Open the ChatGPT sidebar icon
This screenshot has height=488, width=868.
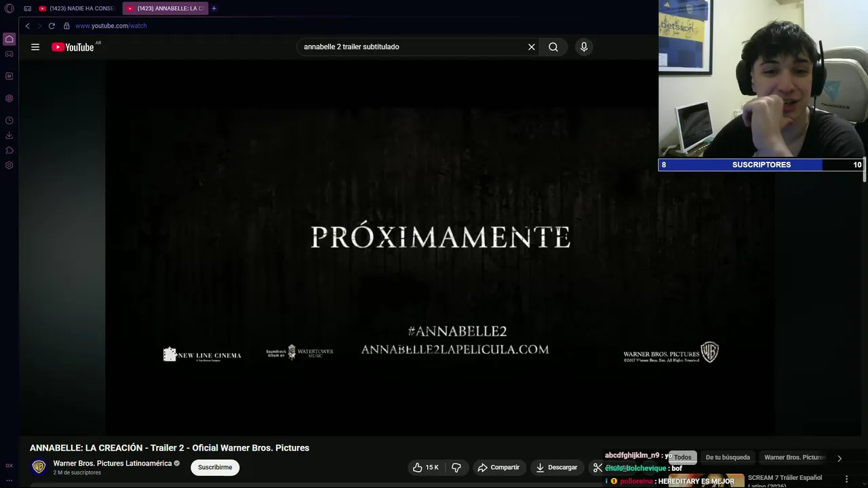point(9,98)
